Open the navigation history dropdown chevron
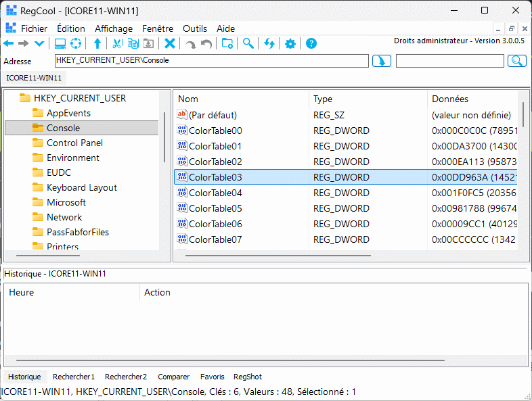Viewport: 532px width, 401px height. [39, 44]
